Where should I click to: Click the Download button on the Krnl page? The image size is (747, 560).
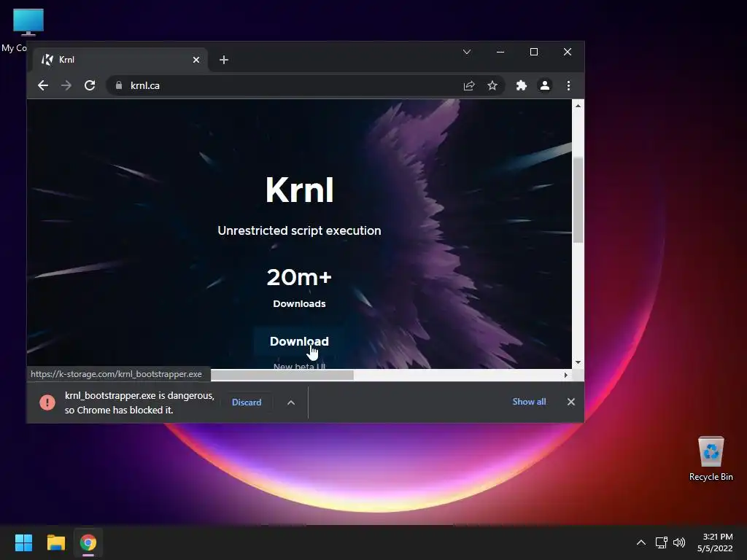(x=299, y=341)
